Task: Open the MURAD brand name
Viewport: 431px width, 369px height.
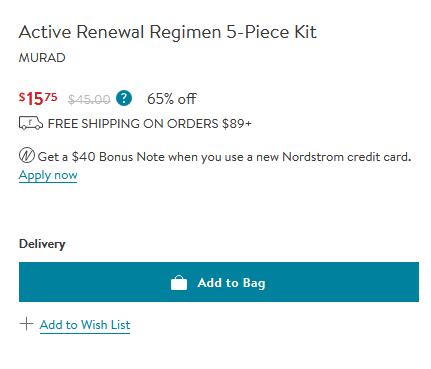Action: click(42, 58)
